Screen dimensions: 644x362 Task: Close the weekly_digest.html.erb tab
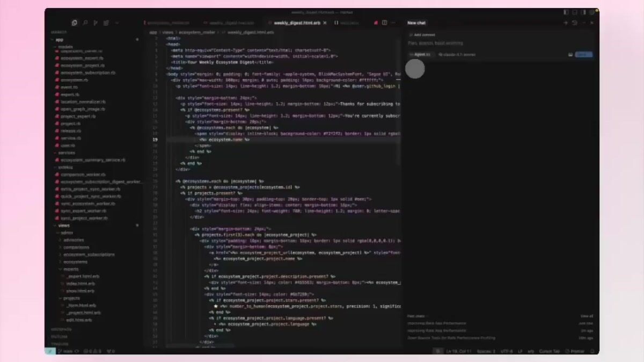coord(325,23)
